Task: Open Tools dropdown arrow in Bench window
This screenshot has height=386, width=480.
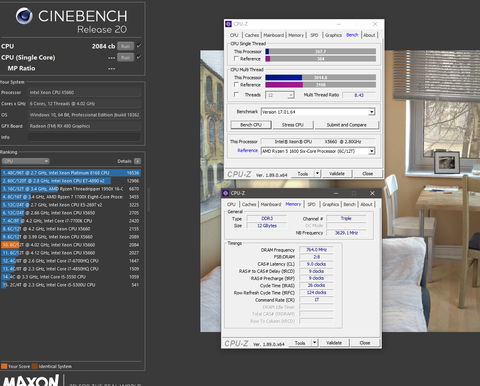Action: (317, 174)
